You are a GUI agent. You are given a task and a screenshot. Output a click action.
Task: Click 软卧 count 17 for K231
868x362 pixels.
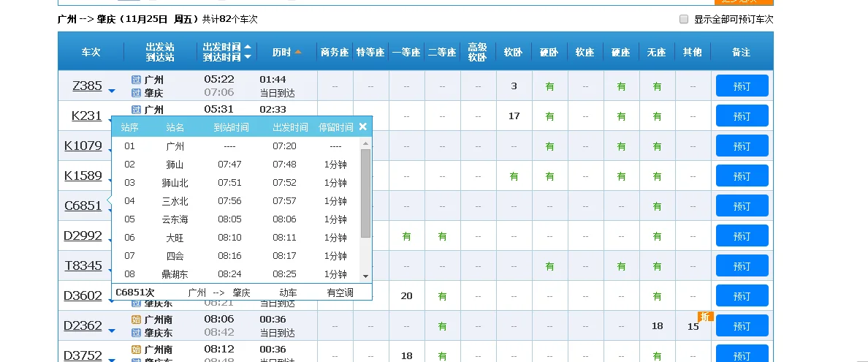pos(514,116)
